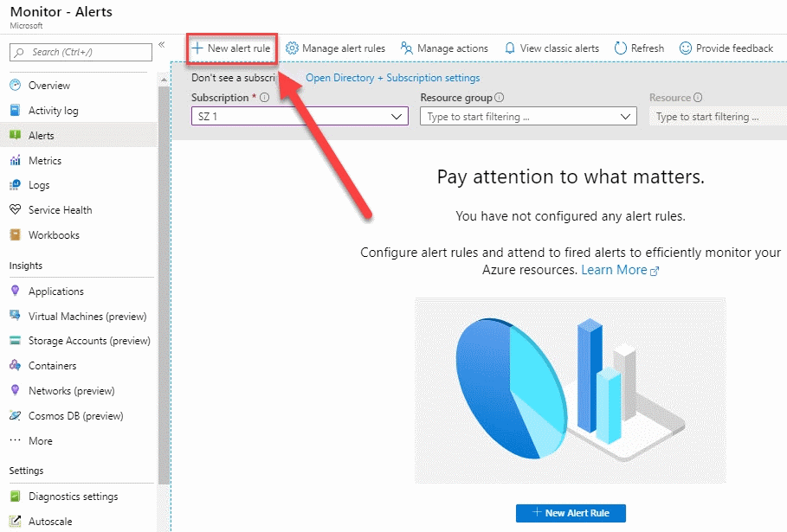
Task: Click Provide feedback text
Action: (x=734, y=48)
